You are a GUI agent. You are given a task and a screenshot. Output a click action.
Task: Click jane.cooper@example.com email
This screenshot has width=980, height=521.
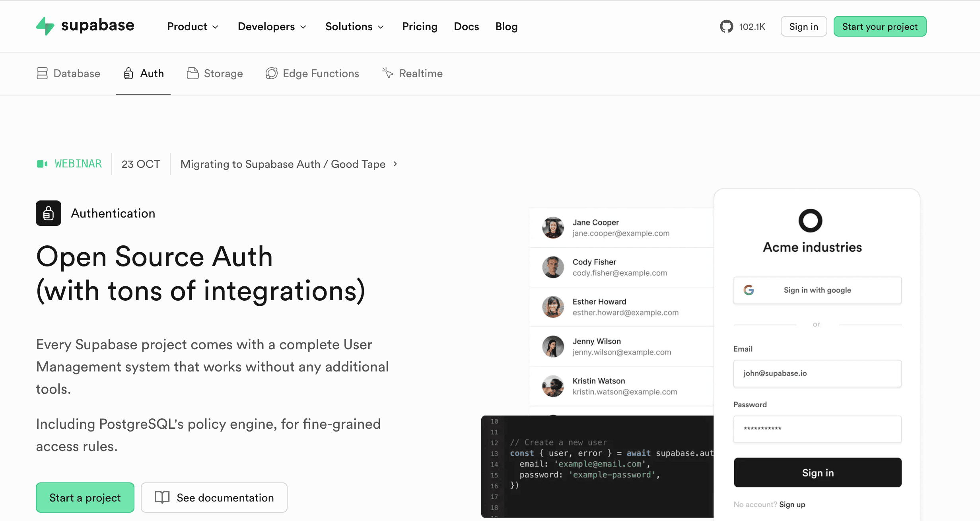tap(621, 233)
